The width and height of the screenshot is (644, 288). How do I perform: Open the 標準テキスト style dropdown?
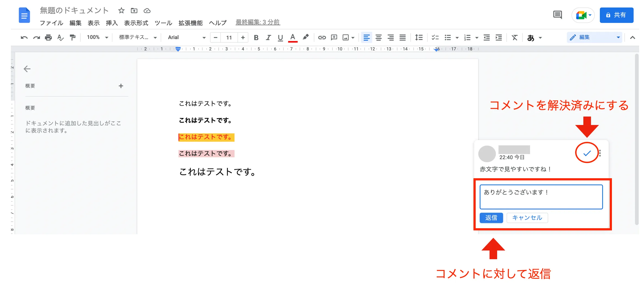(x=138, y=37)
